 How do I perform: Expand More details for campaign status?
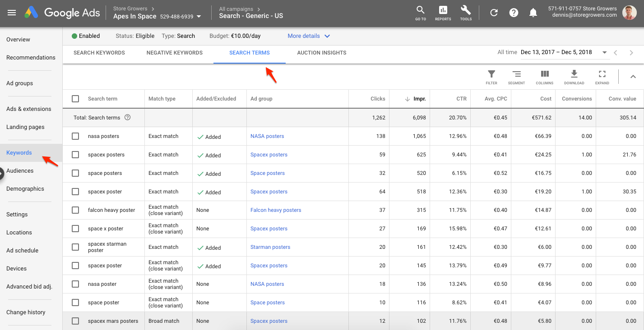[x=309, y=36]
